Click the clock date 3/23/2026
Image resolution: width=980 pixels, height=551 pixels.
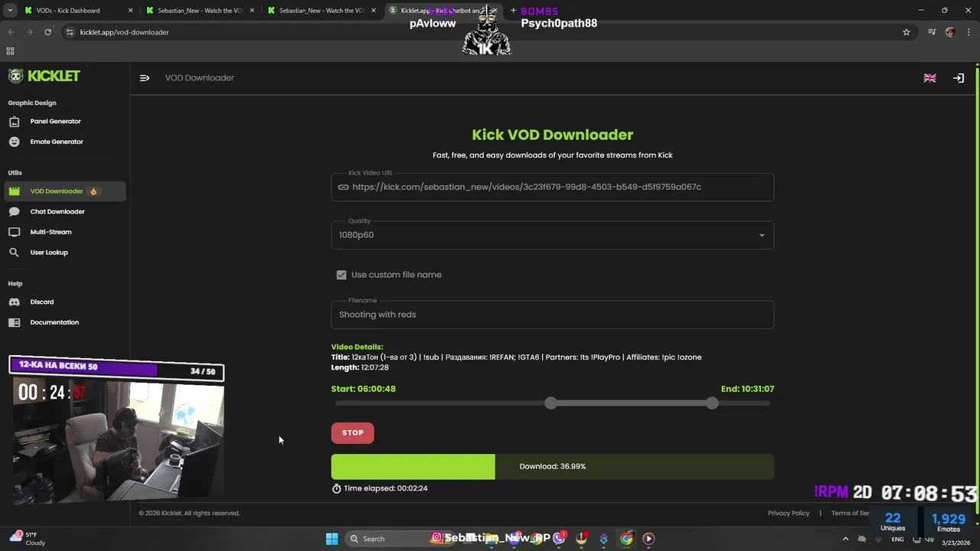(955, 543)
